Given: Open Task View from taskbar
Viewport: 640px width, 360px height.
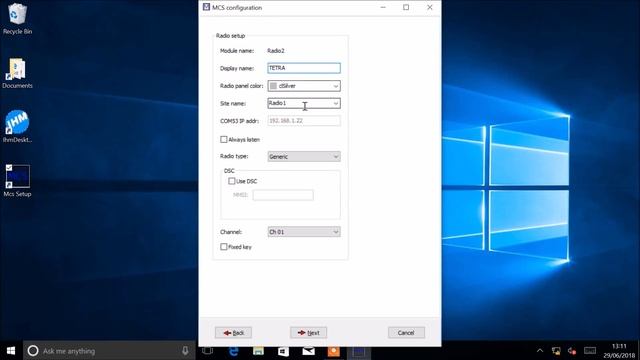Looking at the screenshot, I should 207,351.
